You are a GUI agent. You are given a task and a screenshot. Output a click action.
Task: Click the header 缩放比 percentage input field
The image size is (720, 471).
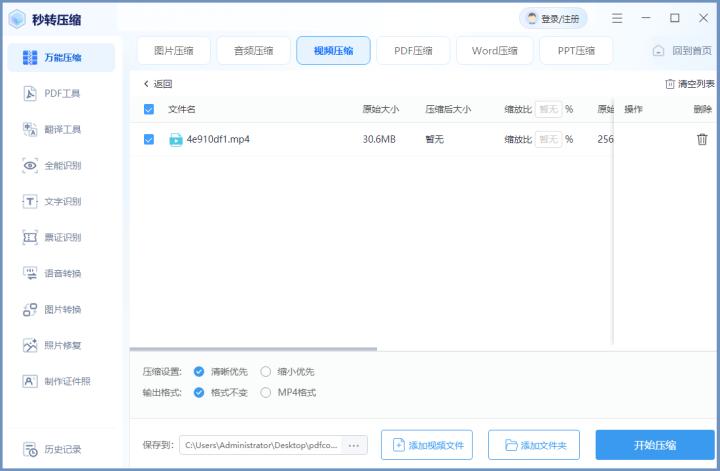[548, 109]
